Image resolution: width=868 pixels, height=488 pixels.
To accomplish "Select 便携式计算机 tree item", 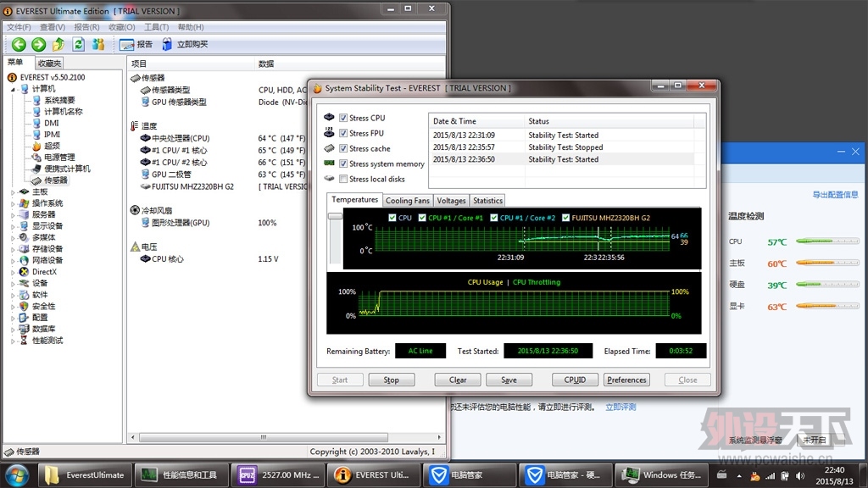I will pyautogui.click(x=67, y=169).
